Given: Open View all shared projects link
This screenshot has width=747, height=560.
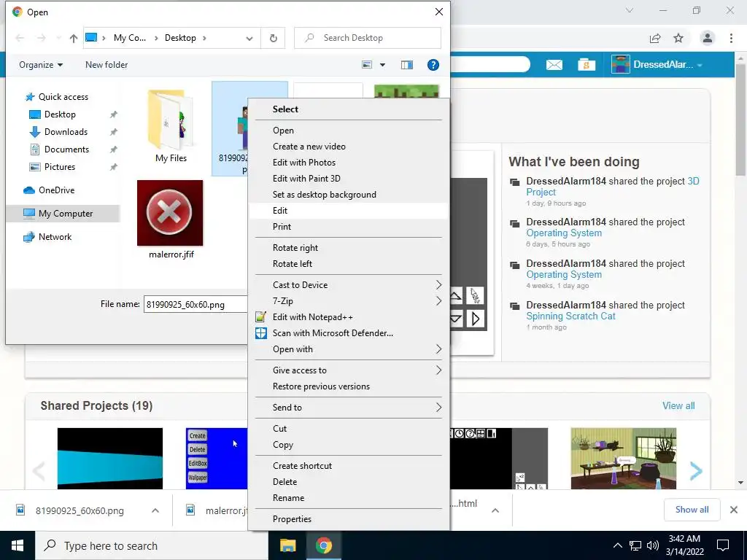Looking at the screenshot, I should pyautogui.click(x=678, y=405).
